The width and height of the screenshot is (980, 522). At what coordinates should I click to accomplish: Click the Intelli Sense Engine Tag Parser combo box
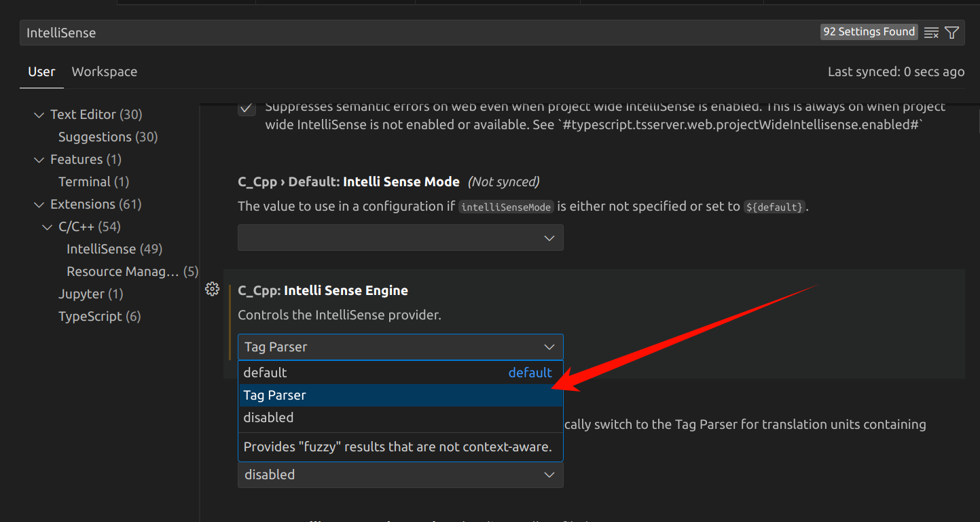click(x=400, y=347)
